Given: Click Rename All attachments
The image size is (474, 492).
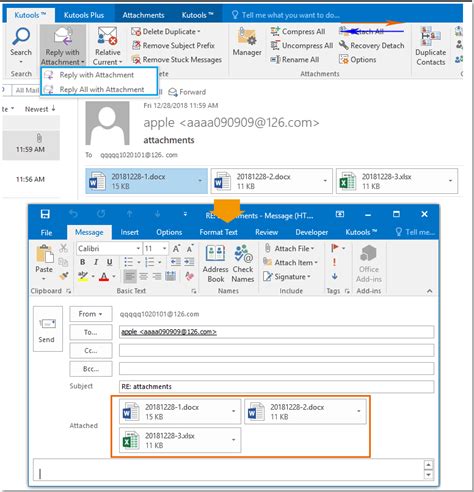Looking at the screenshot, I should point(295,60).
